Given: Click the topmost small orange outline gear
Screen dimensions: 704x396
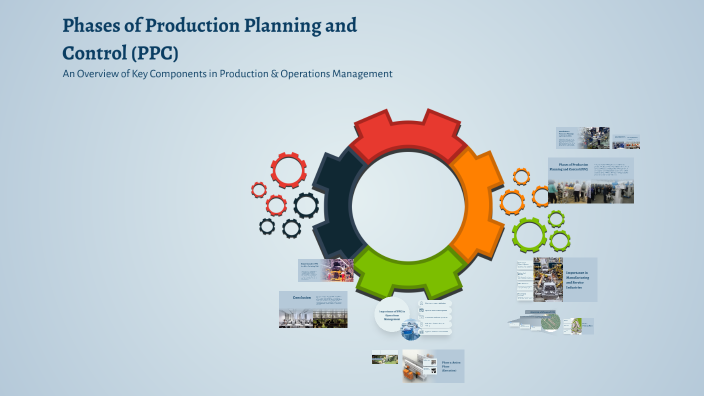Looking at the screenshot, I should pos(521,177).
